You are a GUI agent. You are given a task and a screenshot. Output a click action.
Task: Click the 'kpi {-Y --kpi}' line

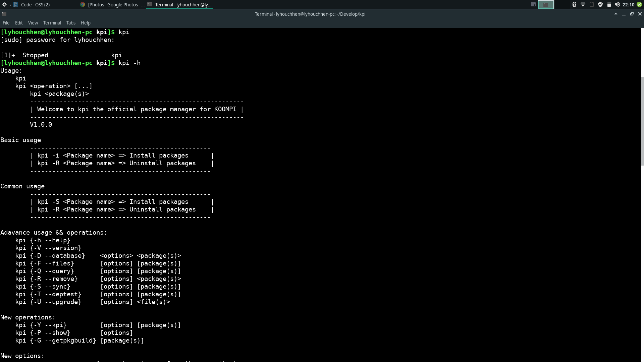pyautogui.click(x=98, y=325)
